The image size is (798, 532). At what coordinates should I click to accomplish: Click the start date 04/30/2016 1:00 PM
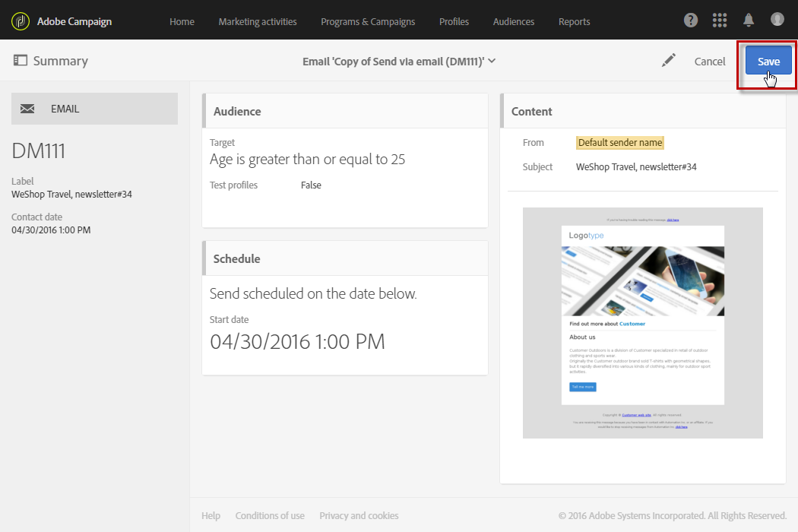tap(297, 341)
